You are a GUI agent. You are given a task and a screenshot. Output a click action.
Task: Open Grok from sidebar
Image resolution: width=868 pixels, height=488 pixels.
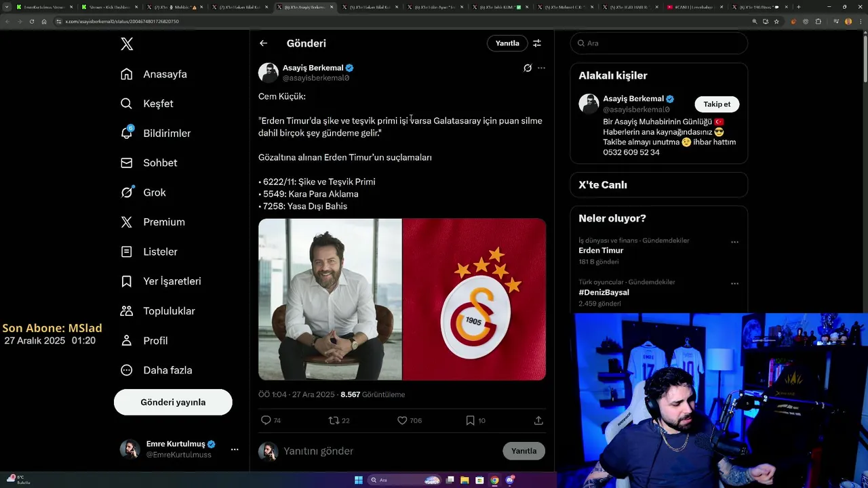point(143,192)
